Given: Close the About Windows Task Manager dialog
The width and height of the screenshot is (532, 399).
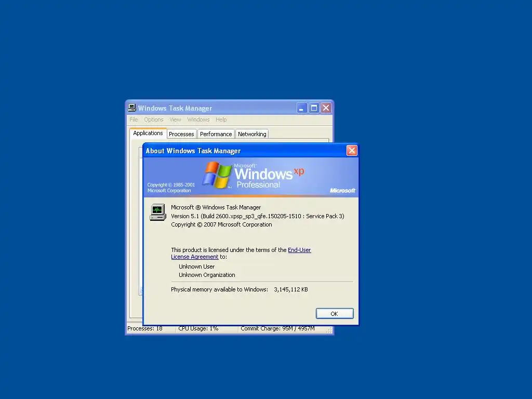Looking at the screenshot, I should click(352, 150).
